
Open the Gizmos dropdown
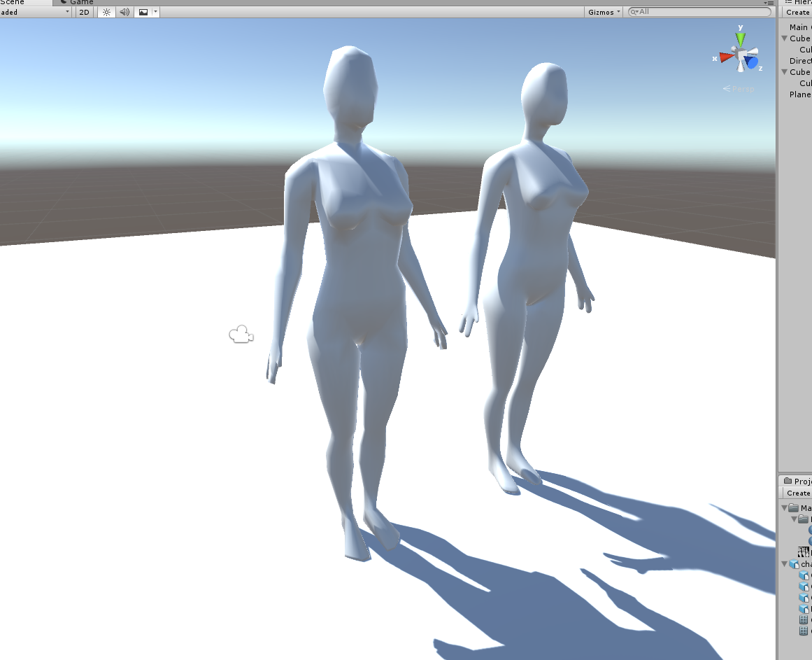tap(604, 12)
